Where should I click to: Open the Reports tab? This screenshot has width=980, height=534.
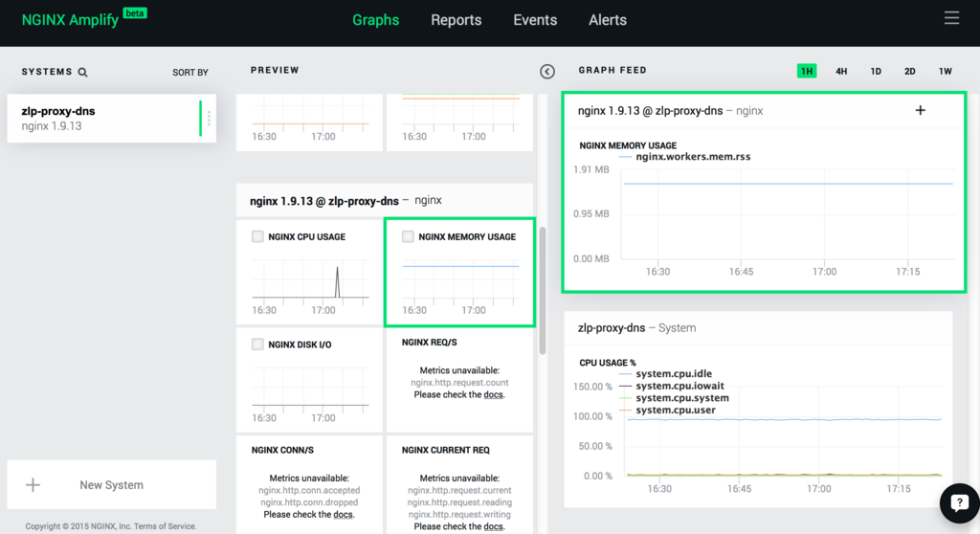(x=457, y=20)
